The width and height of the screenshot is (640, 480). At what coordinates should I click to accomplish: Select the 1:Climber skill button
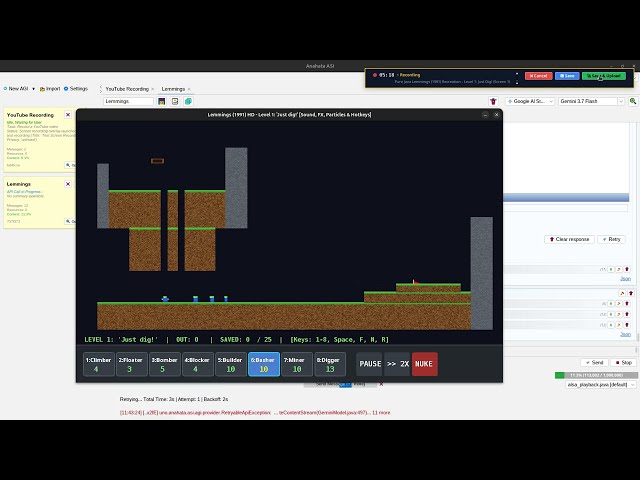(x=99, y=364)
